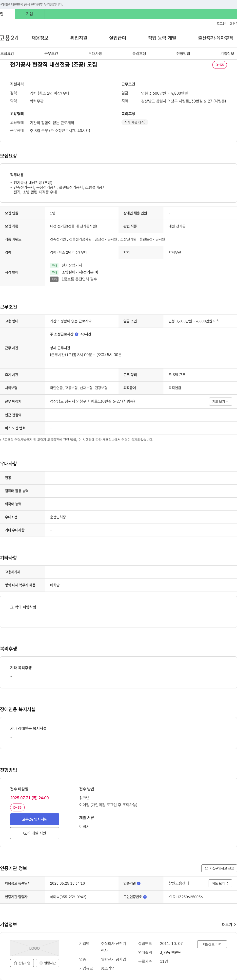Screen dimensions: 237x980
Task: Expand 지도 보기 for 근무 예정지
Action: [221, 401]
